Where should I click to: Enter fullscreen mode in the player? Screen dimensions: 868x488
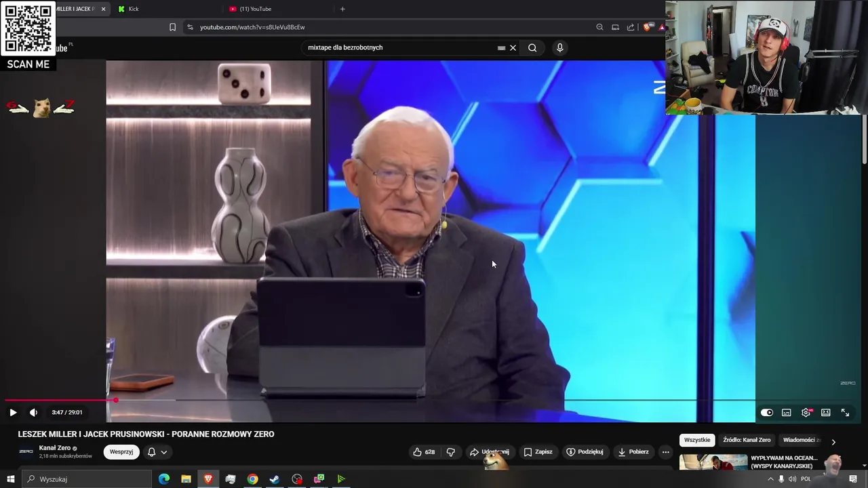[845, 412]
